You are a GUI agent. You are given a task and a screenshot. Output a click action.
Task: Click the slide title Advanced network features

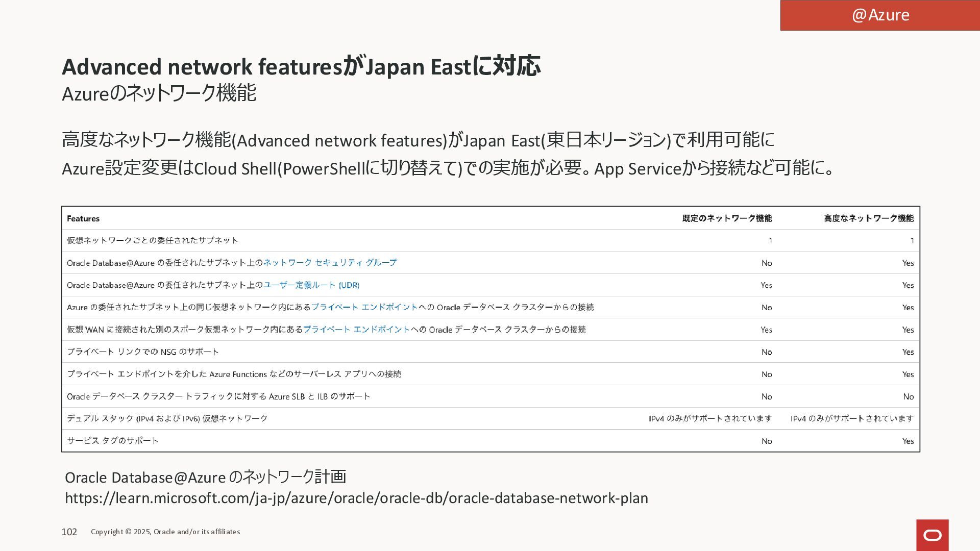[301, 66]
